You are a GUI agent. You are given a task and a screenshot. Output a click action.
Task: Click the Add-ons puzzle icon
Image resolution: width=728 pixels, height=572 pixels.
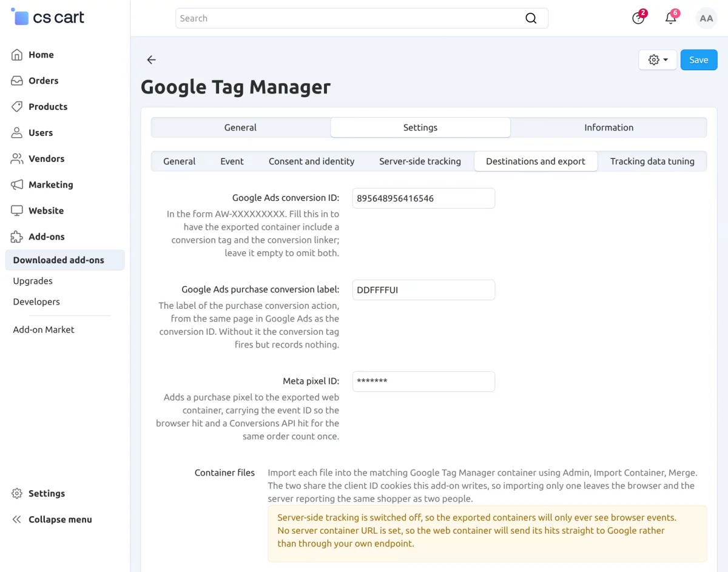tap(18, 237)
